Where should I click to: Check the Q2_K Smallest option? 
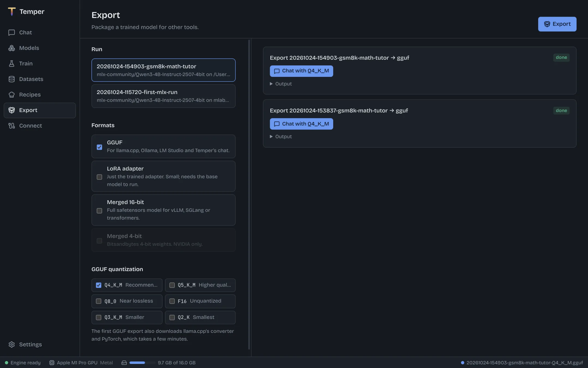[x=172, y=318]
